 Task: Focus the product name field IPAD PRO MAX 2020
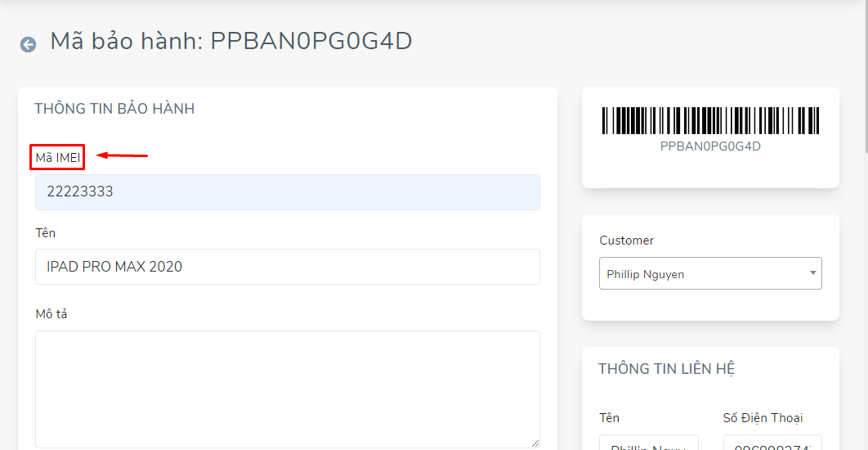click(288, 267)
